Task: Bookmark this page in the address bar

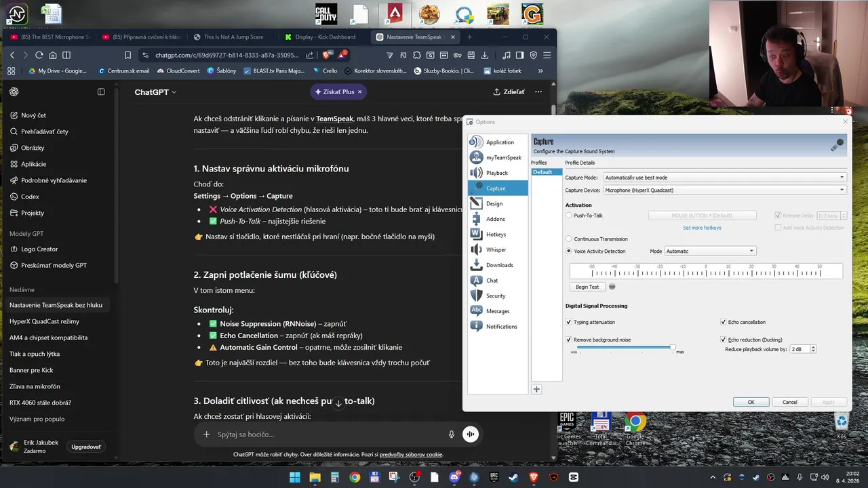Action: point(128,55)
